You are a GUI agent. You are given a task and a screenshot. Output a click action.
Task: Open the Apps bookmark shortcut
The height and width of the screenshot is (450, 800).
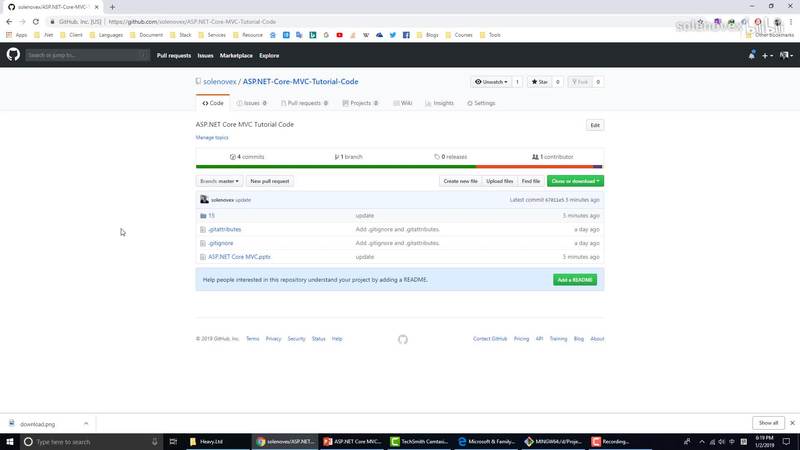click(x=16, y=35)
